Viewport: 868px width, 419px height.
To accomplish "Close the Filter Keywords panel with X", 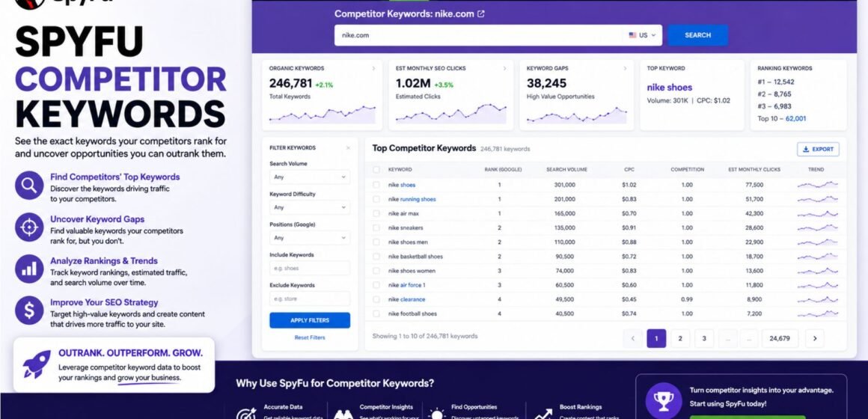I will [348, 148].
